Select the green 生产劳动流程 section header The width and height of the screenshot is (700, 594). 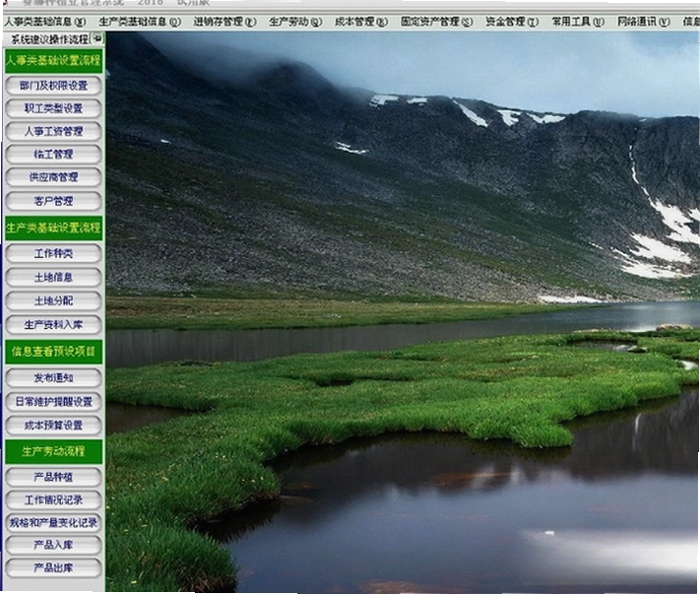pos(53,451)
